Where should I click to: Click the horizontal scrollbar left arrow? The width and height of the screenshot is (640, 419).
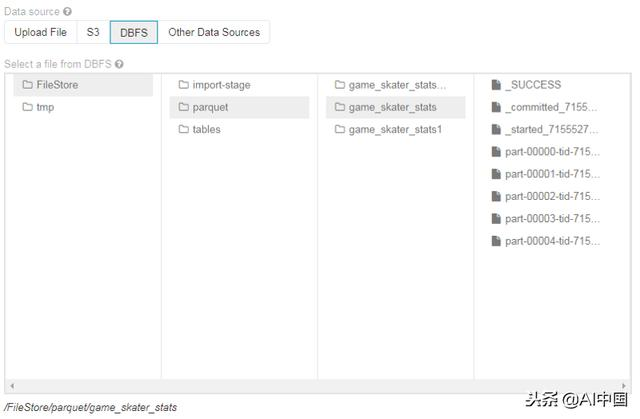click(10, 386)
